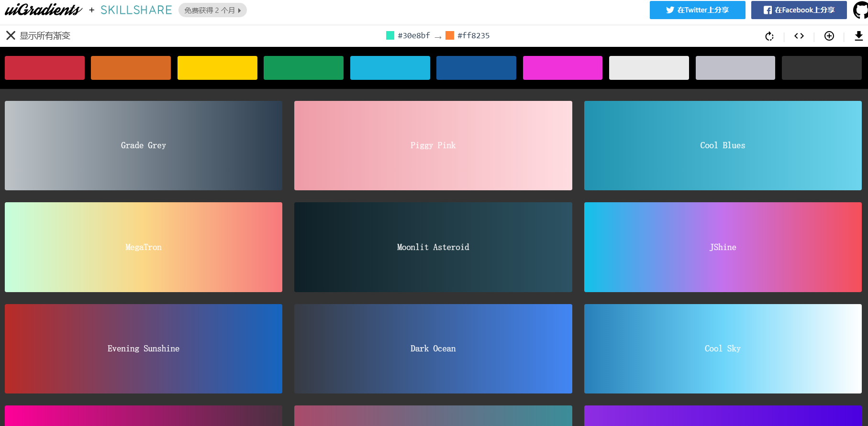Open the Skillshare sponsor link

point(136,10)
